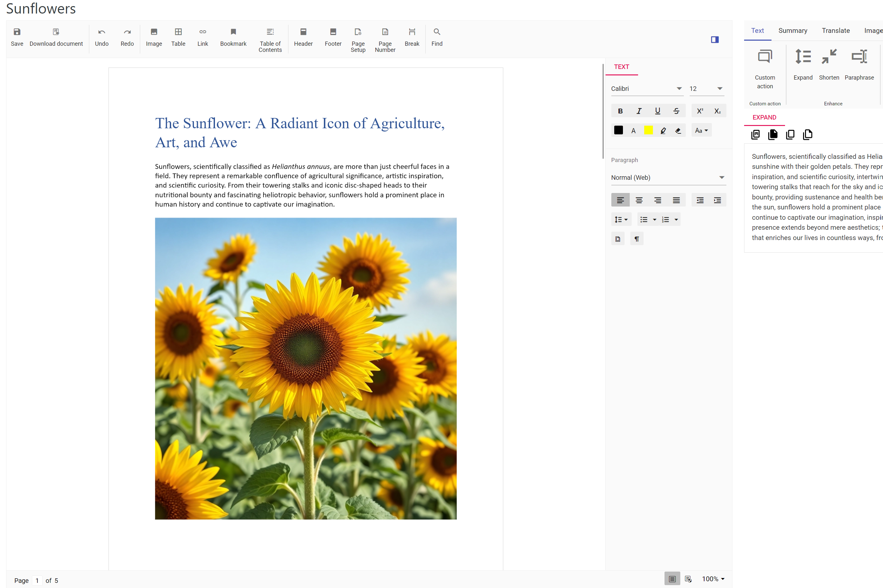Screen dimensions: 883x588
Task: Toggle Superscript formatting
Action: (x=700, y=111)
